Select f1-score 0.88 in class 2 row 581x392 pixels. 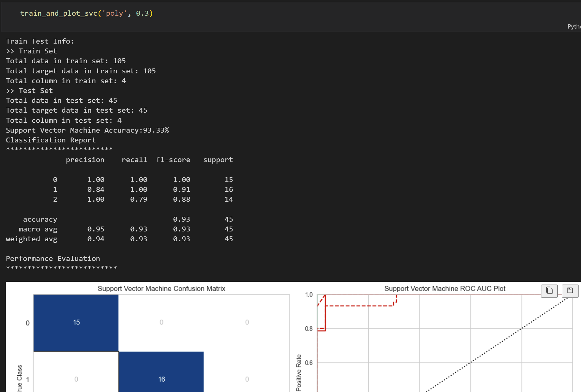click(182, 199)
